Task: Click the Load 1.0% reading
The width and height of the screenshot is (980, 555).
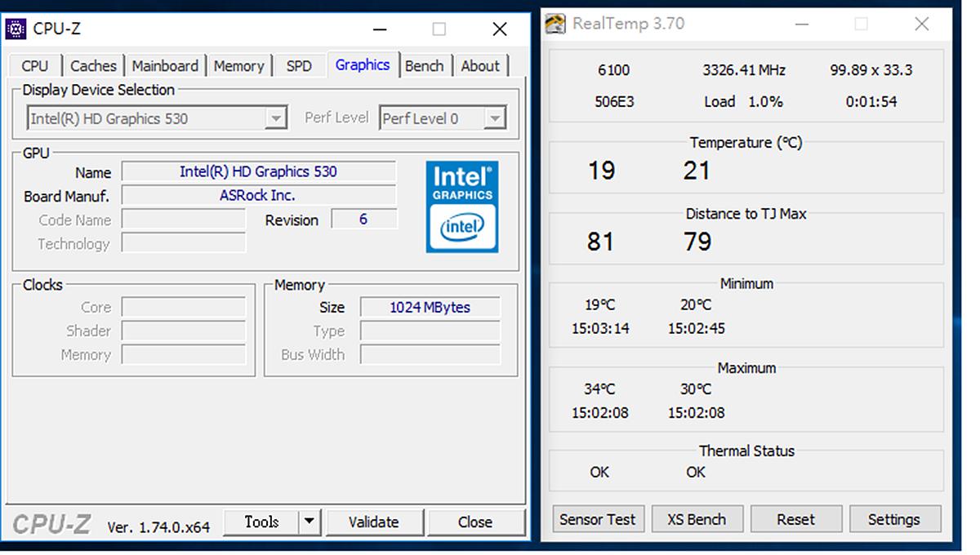Action: click(x=743, y=102)
